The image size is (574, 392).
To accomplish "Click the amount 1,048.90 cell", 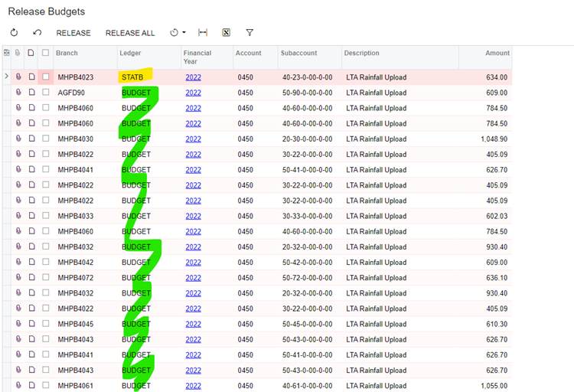I will click(x=494, y=139).
